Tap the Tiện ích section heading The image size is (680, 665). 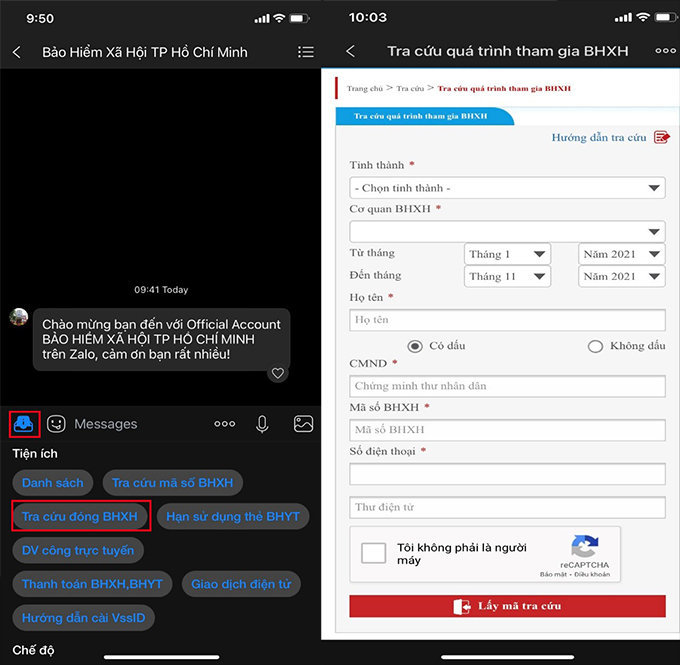pyautogui.click(x=35, y=454)
